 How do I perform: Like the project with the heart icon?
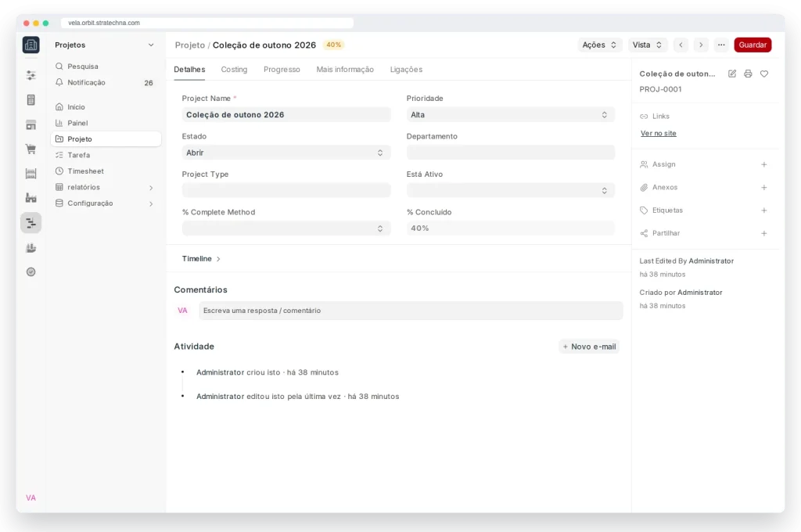tap(764, 74)
